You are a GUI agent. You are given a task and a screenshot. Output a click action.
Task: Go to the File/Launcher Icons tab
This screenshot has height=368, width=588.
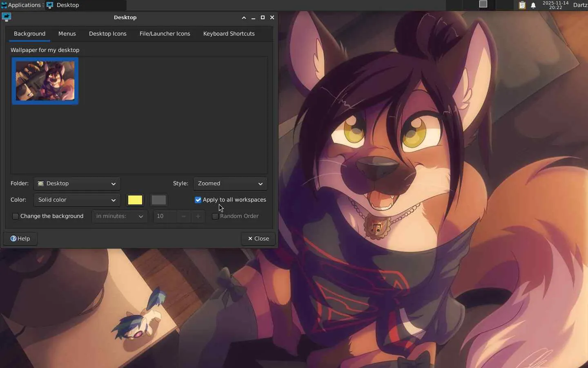[165, 34]
